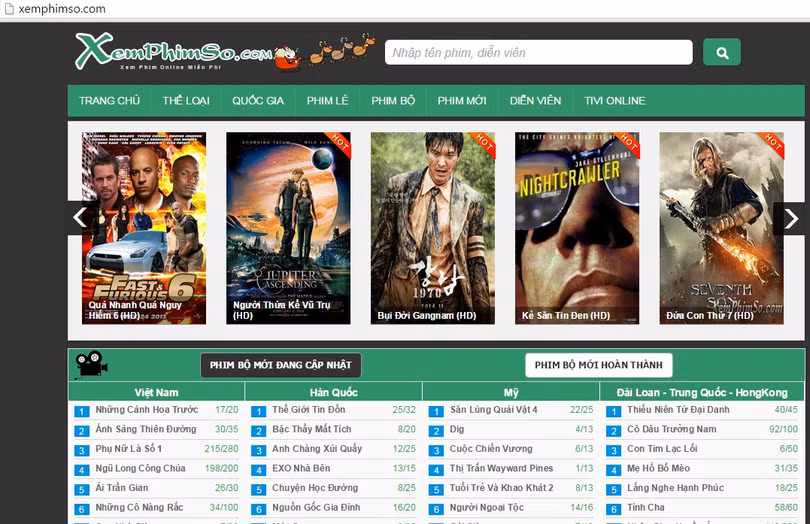810x524 pixels.
Task: Open Sân Lùng Quái Vật 4 link
Action: pyautogui.click(x=494, y=409)
